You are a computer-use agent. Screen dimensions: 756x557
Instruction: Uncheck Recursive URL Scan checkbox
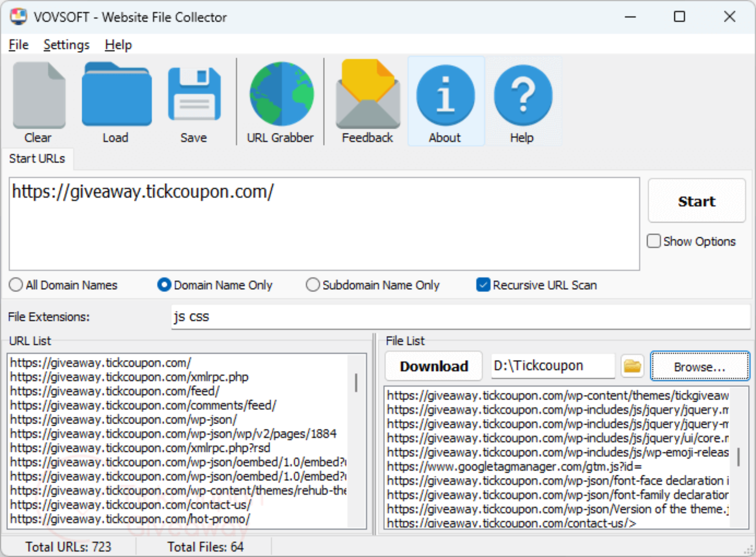click(x=483, y=285)
